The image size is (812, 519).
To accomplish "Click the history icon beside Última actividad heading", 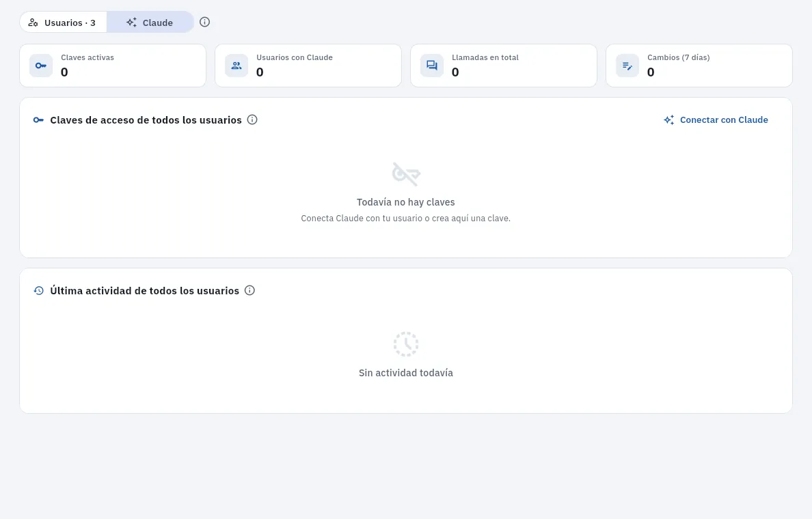I will 38,291.
